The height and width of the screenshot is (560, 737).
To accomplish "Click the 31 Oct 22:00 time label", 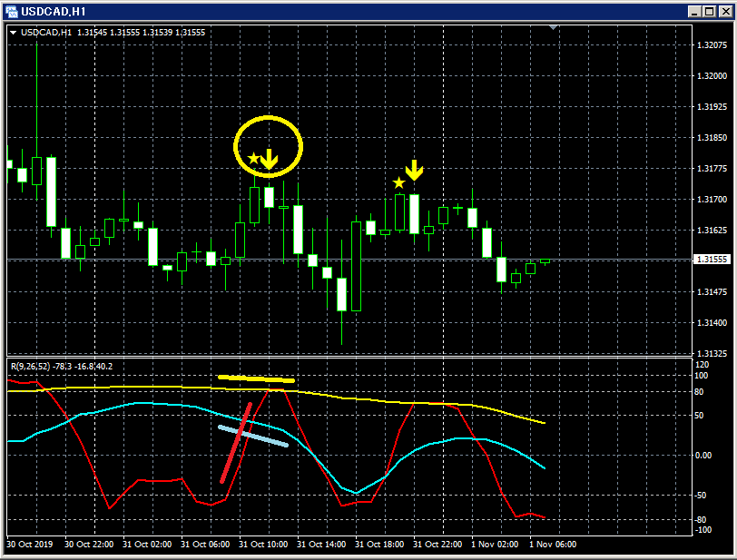I will click(x=437, y=544).
